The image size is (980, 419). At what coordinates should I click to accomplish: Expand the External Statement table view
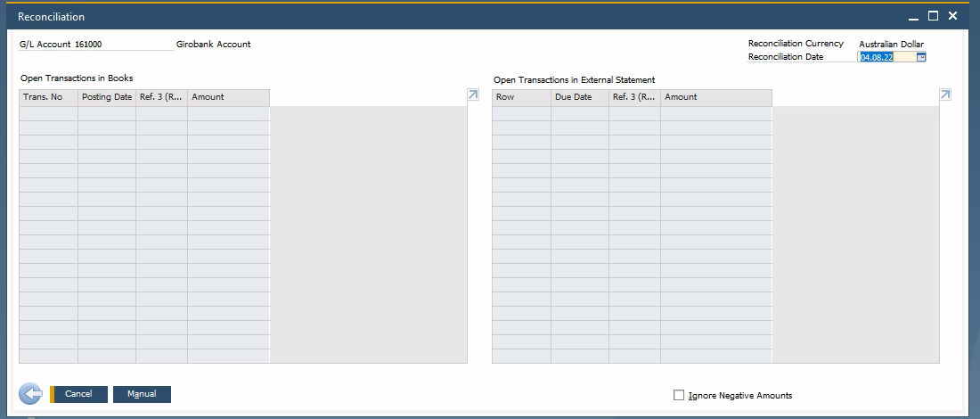click(x=944, y=94)
